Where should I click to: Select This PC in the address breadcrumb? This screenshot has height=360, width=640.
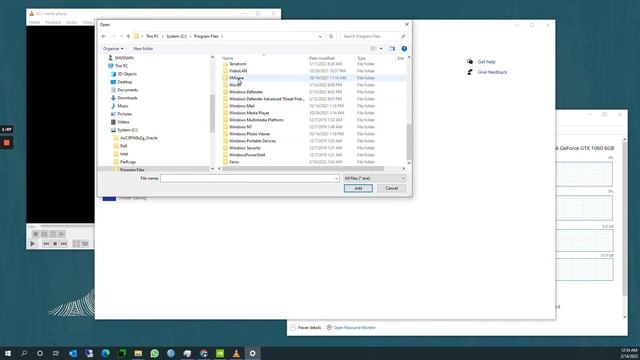(x=152, y=36)
